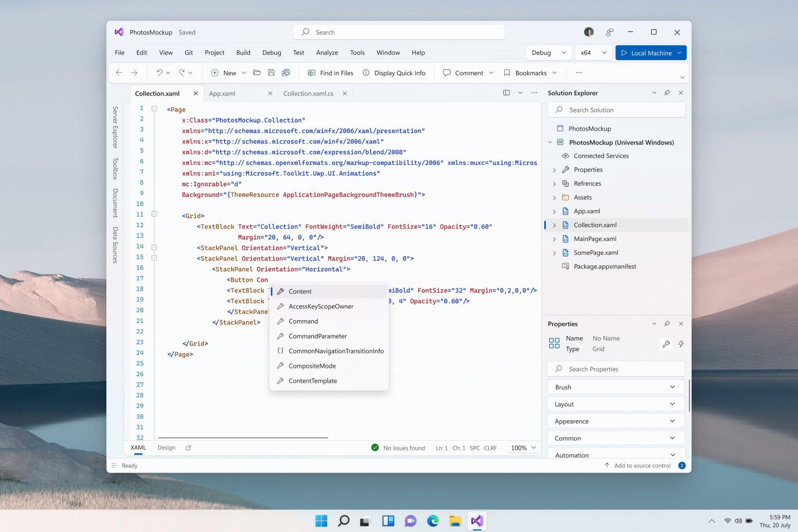798x532 pixels.
Task: Click Find in Files
Action: [331, 73]
